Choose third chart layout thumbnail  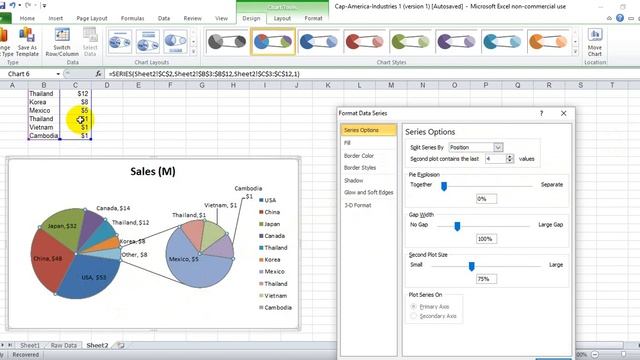(x=176, y=42)
